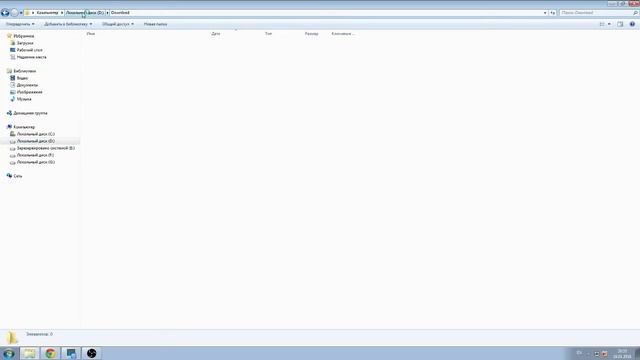Click the Элементов: 0 status text

[39, 334]
